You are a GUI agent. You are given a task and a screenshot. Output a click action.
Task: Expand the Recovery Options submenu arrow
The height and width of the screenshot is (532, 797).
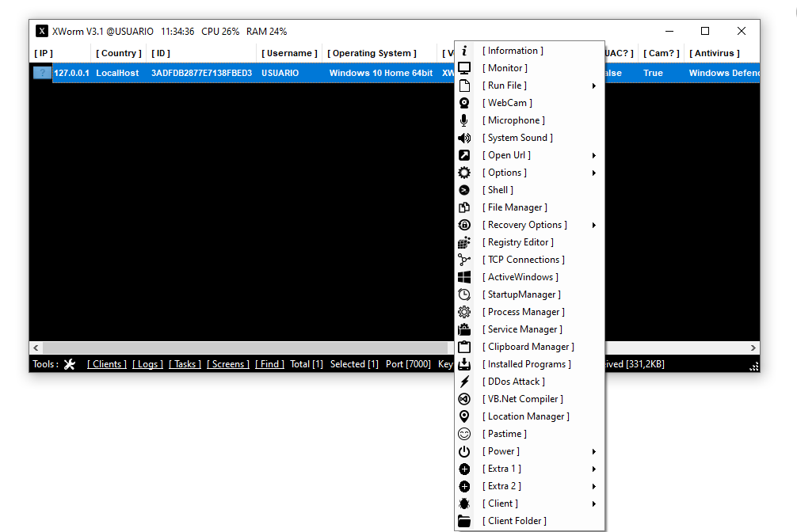tap(593, 225)
